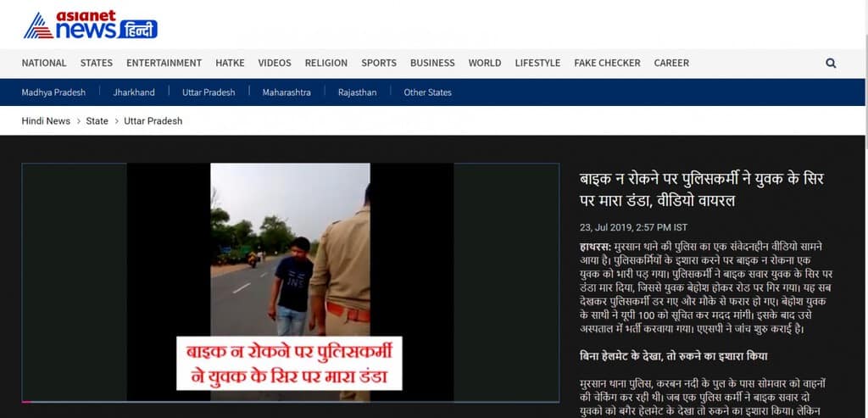
Task: Select the Madhya Pradesh state tab
Action: 53,92
